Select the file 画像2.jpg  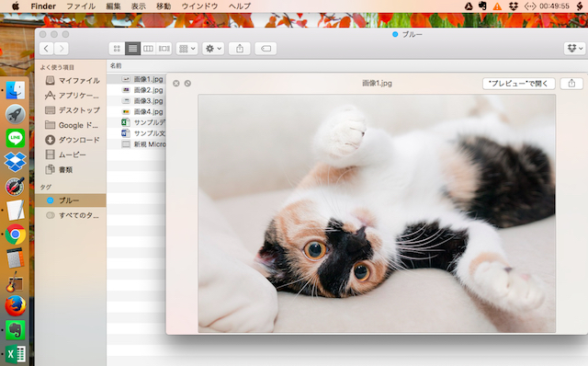[137, 90]
